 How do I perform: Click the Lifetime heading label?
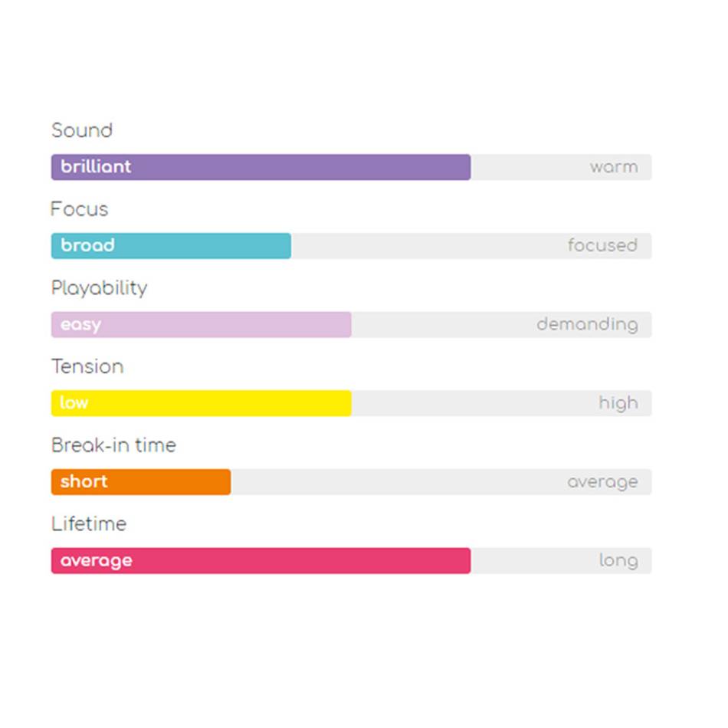(x=89, y=523)
